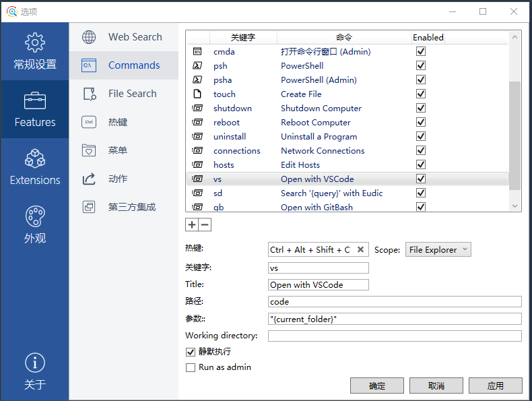Click the 应用 button

point(495,385)
